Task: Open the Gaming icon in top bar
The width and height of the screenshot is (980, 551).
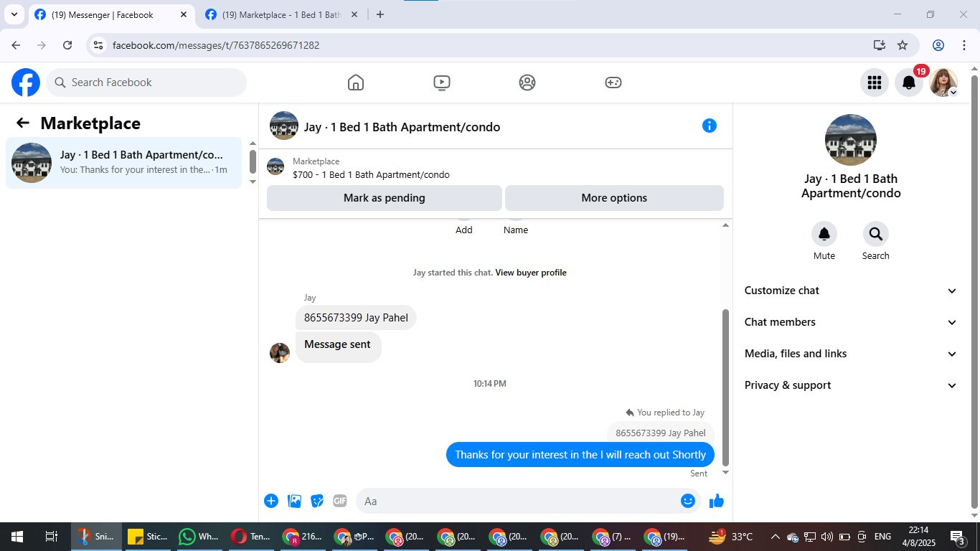Action: (x=613, y=83)
